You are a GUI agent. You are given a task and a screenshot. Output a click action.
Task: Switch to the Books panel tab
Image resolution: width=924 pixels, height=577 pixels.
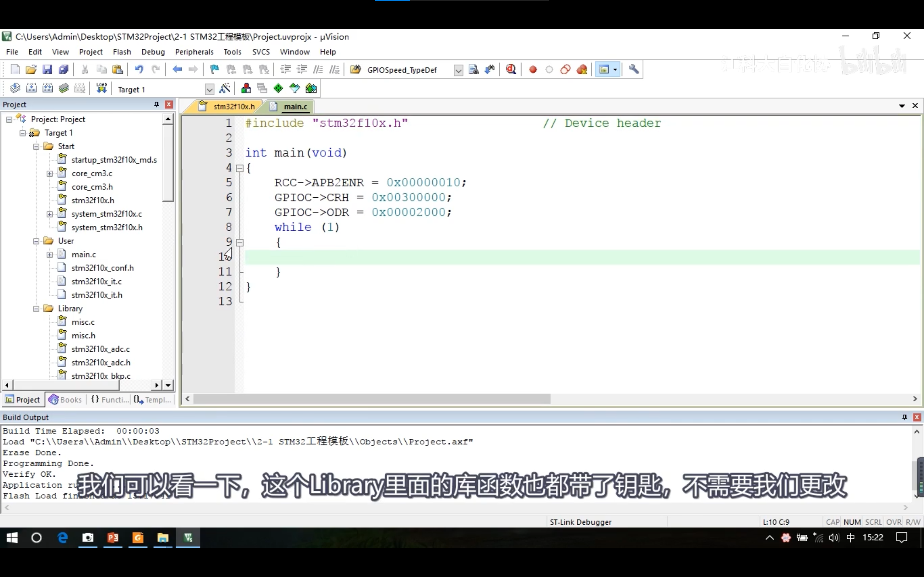click(66, 400)
